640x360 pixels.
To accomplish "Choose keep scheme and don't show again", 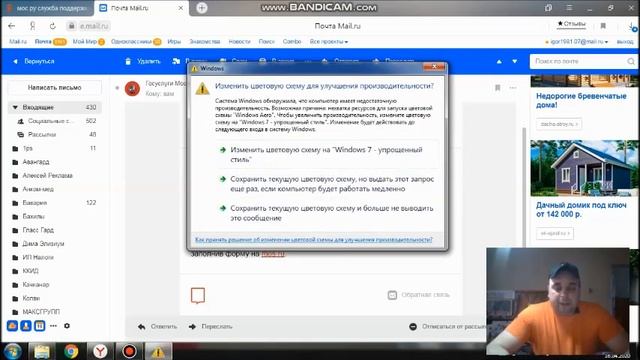I will [x=328, y=213].
